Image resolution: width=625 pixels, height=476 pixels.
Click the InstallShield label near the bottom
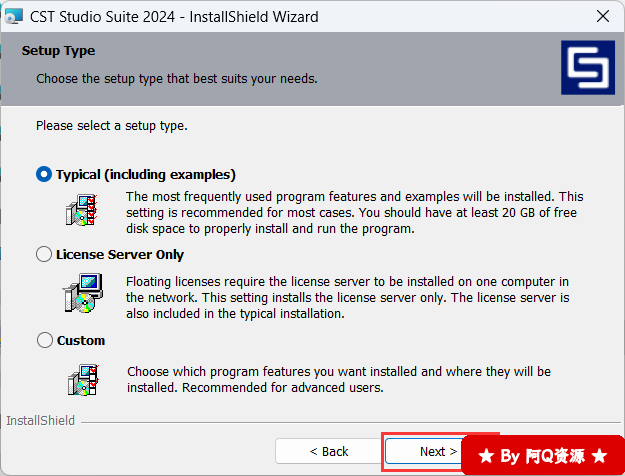coord(40,421)
